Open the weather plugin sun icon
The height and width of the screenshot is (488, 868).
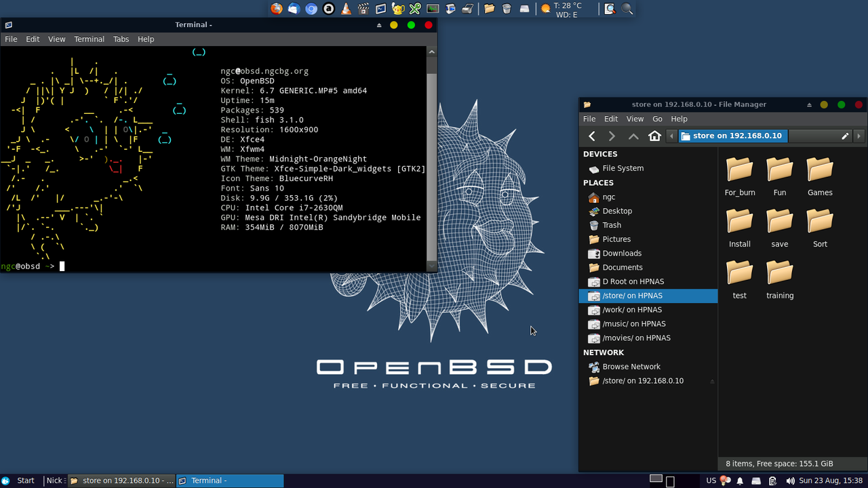click(545, 9)
